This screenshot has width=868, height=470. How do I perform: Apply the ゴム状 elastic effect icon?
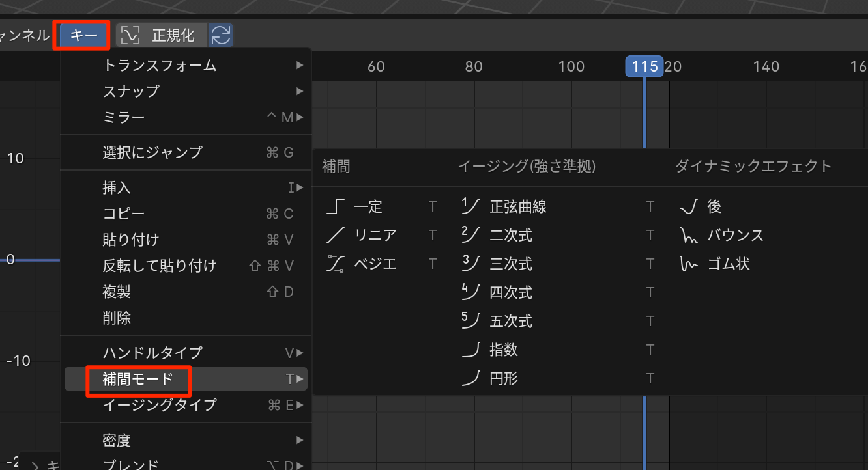pos(688,264)
